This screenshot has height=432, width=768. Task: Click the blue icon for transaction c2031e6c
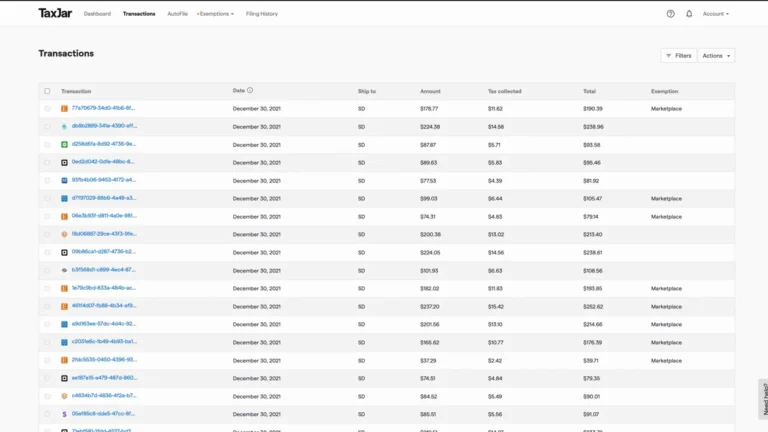64,342
